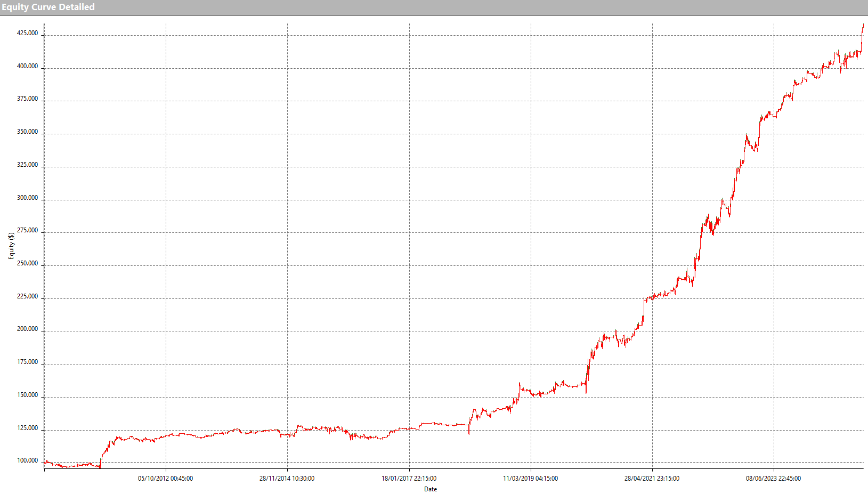The height and width of the screenshot is (494, 868).
Task: Click the 100.000 y-axis value label
Action: 28,460
